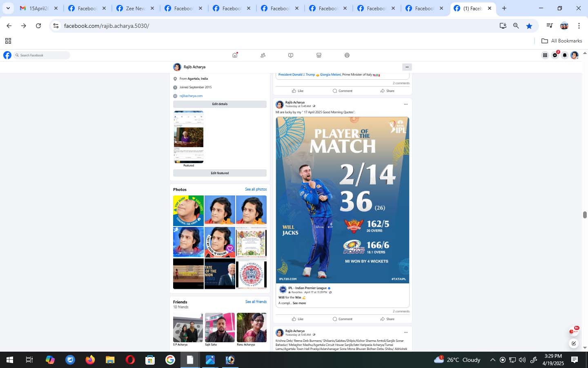Click the browser back arrow

[9, 26]
